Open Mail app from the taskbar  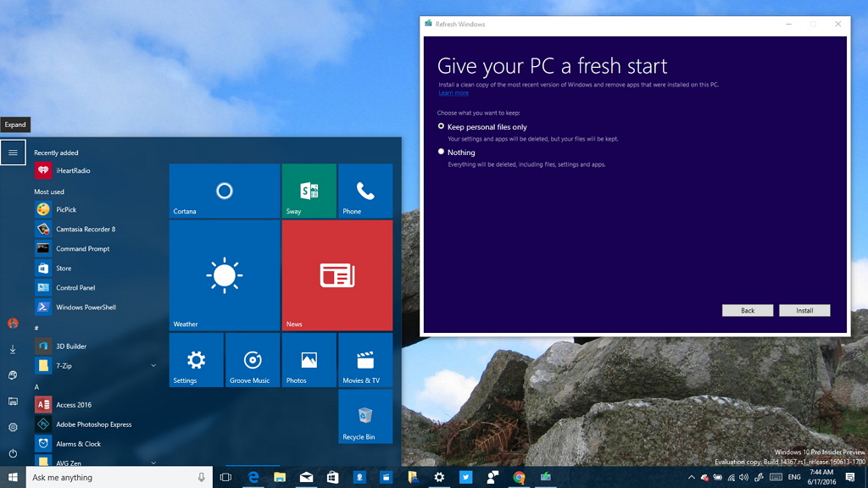(306, 477)
